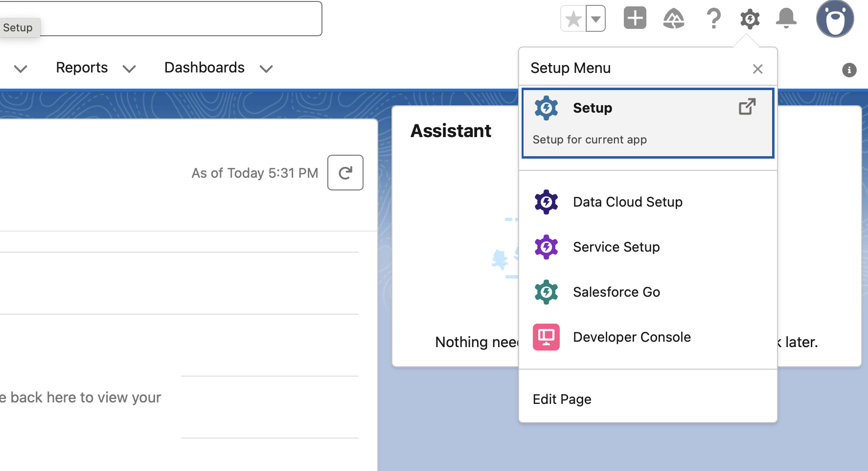Click the Guidance Center trailhead icon
The width and height of the screenshot is (868, 471).
674,19
